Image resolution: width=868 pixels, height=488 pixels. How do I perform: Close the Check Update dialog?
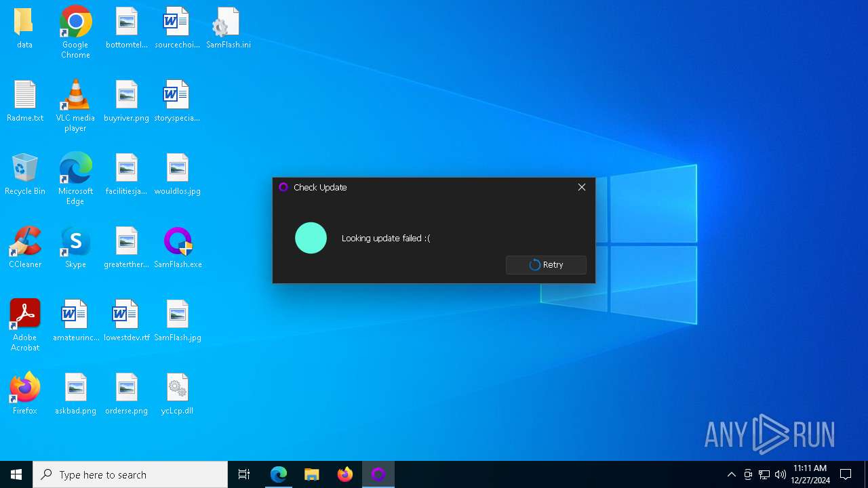[x=582, y=187]
